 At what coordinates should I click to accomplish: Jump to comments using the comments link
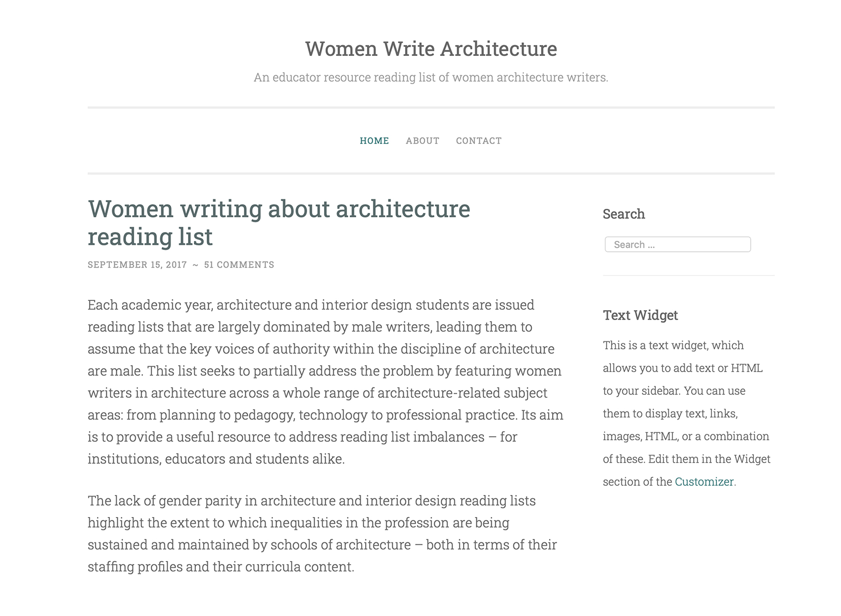(x=239, y=265)
